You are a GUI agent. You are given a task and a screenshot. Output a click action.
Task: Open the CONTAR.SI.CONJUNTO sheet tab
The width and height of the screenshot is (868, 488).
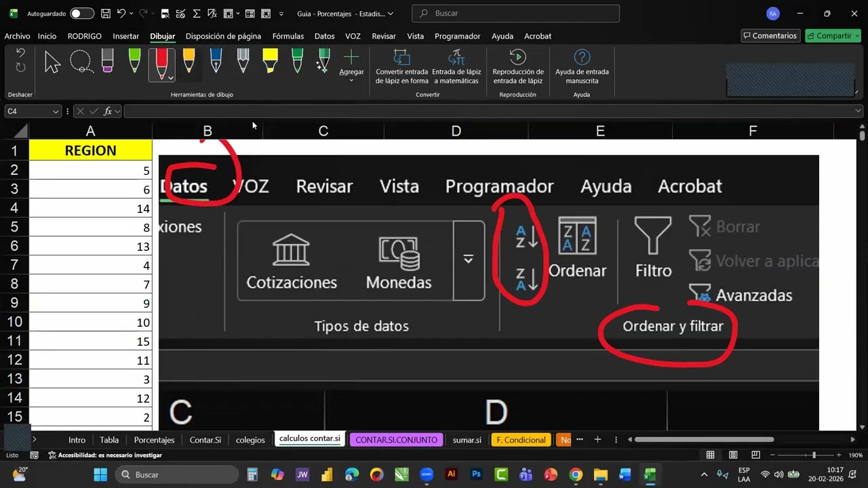pos(396,440)
